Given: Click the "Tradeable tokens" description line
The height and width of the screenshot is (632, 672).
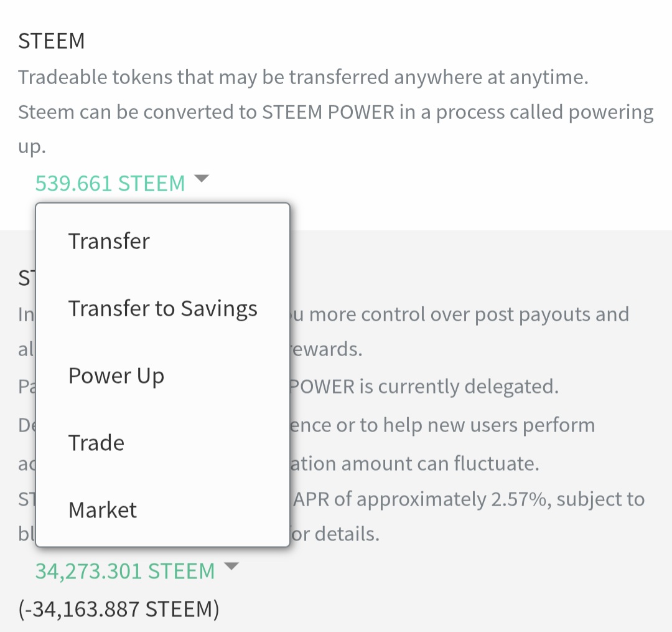Looking at the screenshot, I should point(303,78).
